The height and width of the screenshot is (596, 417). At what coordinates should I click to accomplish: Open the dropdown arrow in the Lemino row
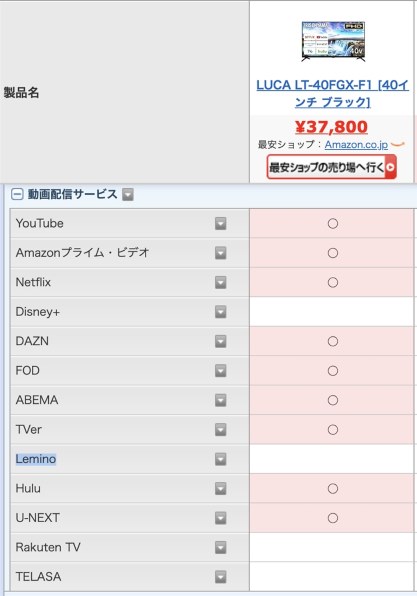click(x=220, y=459)
